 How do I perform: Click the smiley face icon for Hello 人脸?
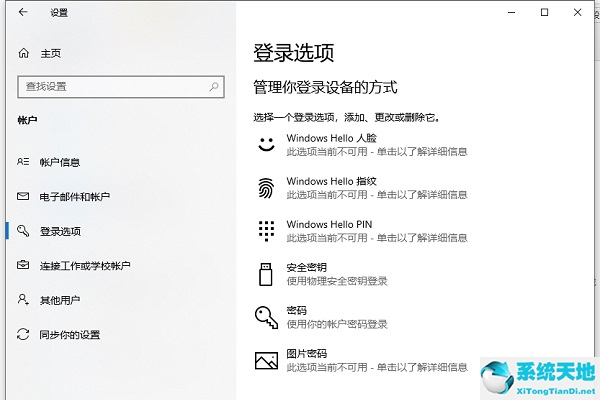coord(266,144)
